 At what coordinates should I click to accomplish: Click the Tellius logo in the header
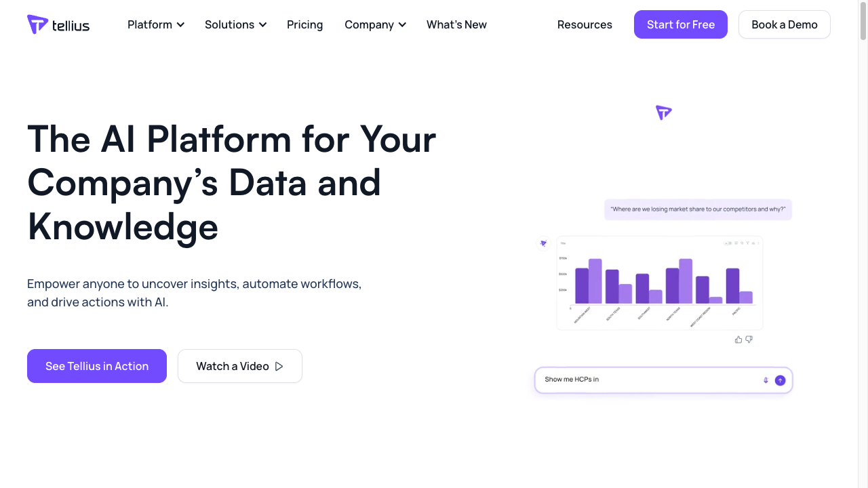coord(58,24)
